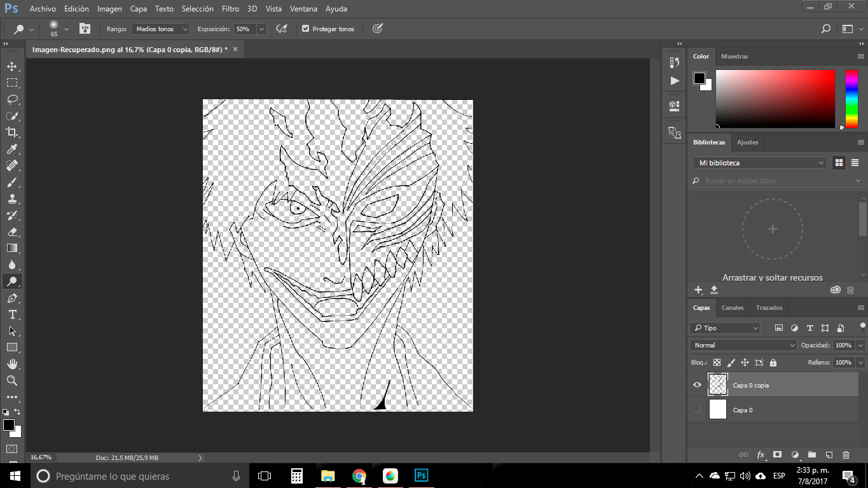Screen dimensions: 868x488
Task: Click Buscar en Adobe Stock field
Action: [x=776, y=181]
